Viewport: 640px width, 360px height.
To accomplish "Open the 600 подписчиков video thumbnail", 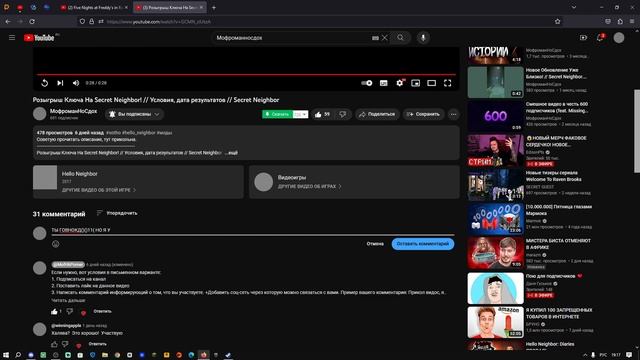I will pyautogui.click(x=496, y=116).
